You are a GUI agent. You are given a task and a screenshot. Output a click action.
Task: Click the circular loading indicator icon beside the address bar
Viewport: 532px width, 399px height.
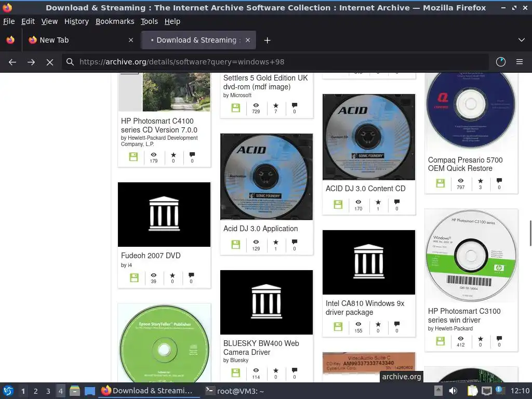point(501,62)
